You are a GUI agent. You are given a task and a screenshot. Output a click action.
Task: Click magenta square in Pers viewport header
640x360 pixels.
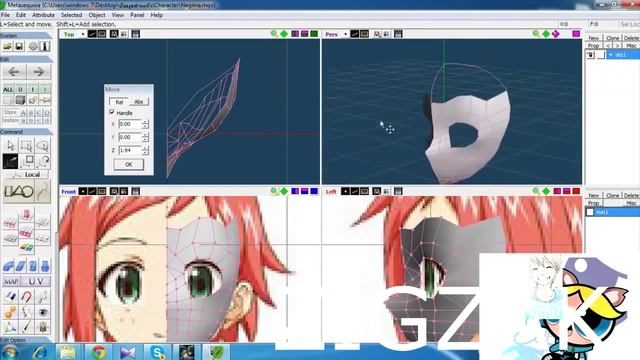(576, 34)
